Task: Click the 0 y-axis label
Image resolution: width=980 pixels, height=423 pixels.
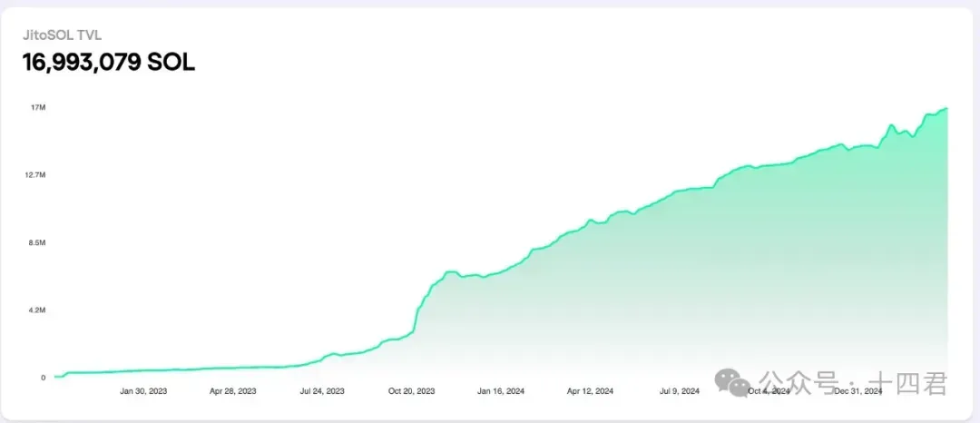Action: (43, 378)
